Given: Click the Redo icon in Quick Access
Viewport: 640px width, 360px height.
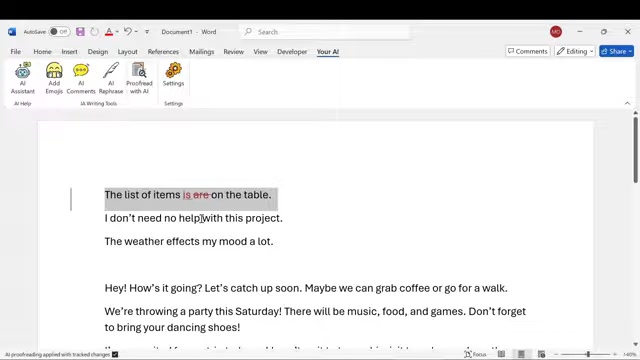Looking at the screenshot, I should [94, 32].
